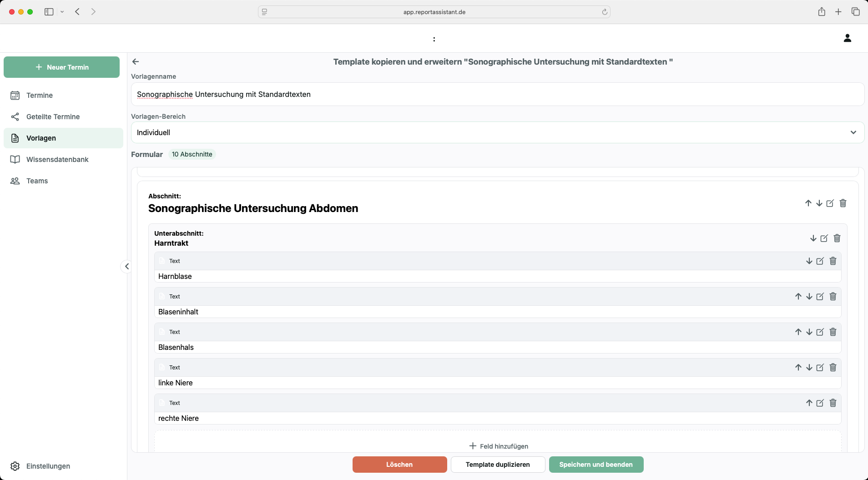Edit the Harntrakt subsection
The width and height of the screenshot is (868, 480).
coord(824,238)
